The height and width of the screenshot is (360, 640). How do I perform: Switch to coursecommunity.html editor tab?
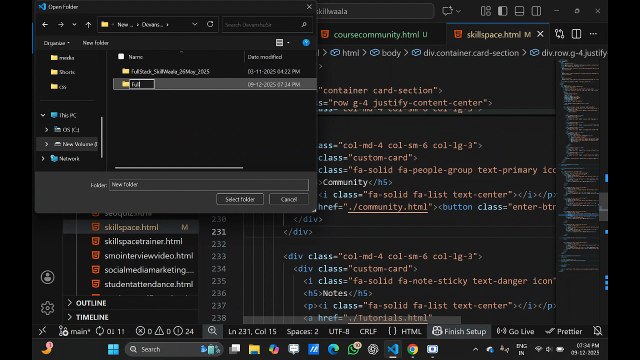click(376, 35)
